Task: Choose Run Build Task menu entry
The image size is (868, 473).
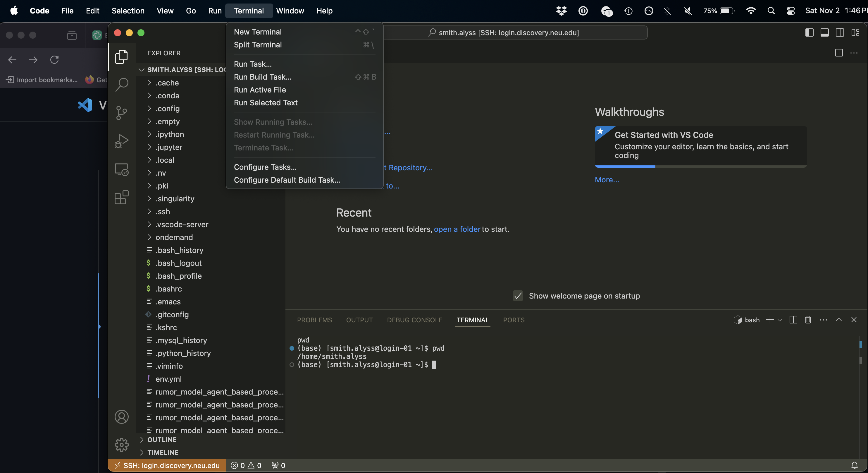Action: pos(304,77)
